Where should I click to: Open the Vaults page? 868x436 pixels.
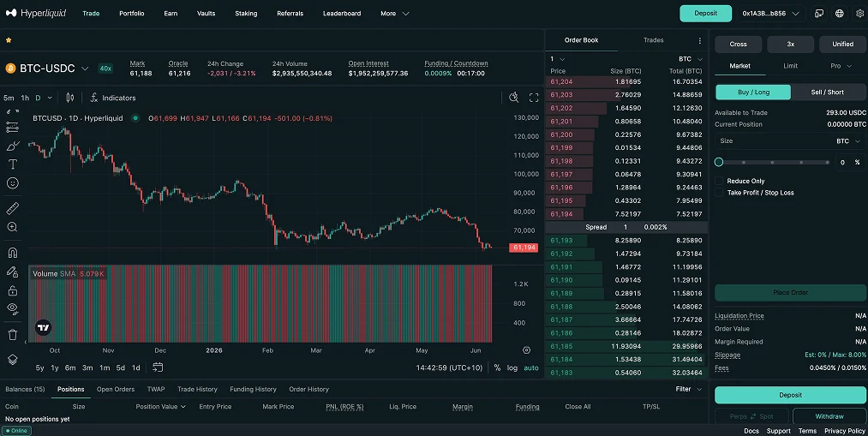coord(206,14)
